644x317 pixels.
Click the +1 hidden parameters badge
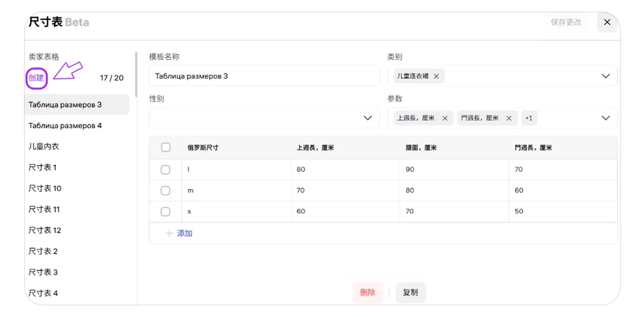pyautogui.click(x=529, y=118)
